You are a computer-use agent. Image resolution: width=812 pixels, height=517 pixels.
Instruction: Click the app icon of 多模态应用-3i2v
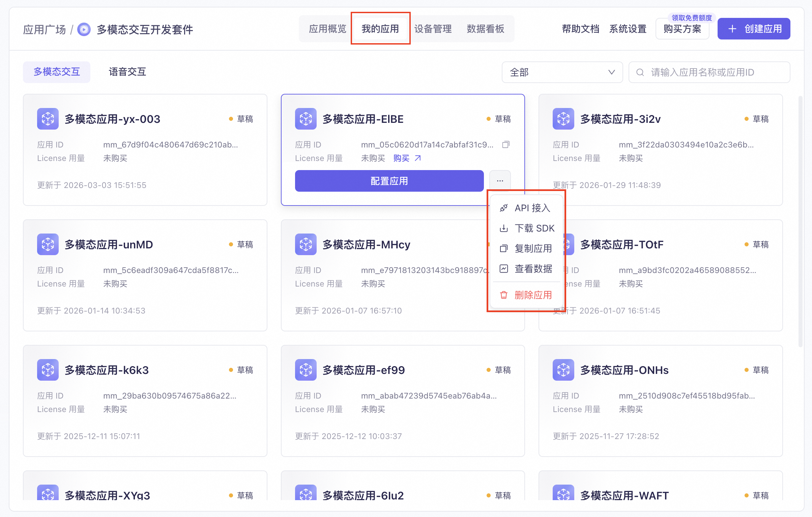tap(563, 119)
